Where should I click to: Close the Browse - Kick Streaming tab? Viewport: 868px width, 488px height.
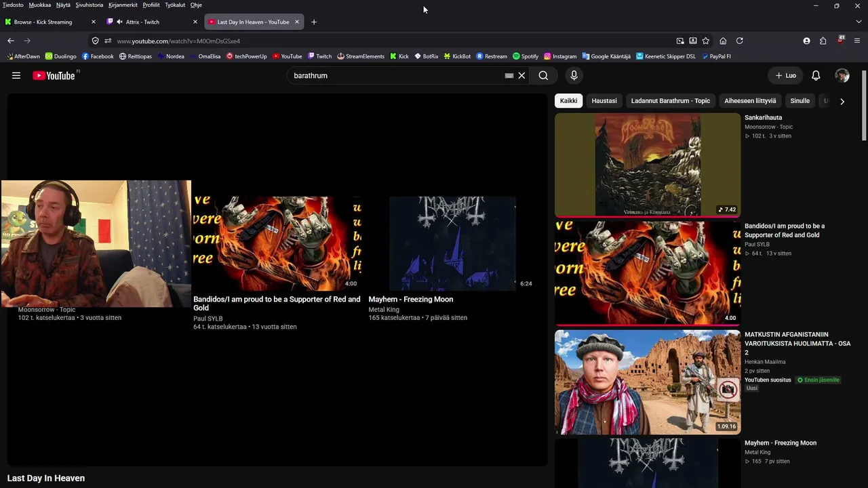(x=94, y=22)
